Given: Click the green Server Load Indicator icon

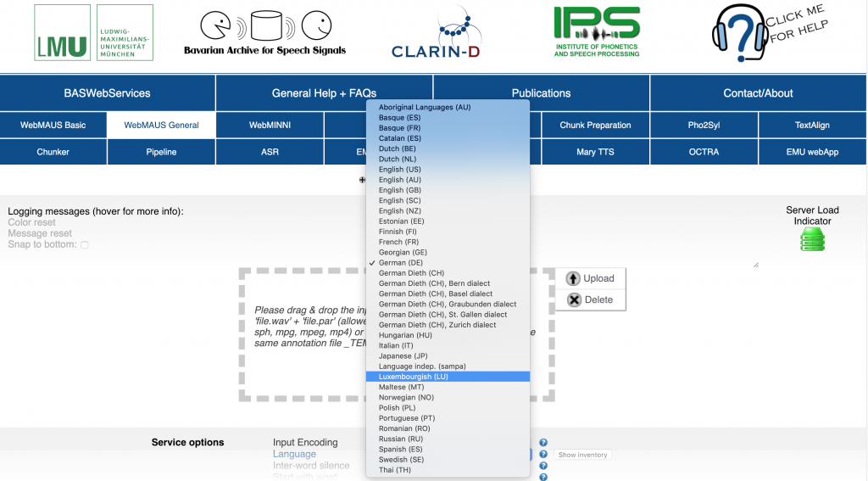Looking at the screenshot, I should (812, 239).
